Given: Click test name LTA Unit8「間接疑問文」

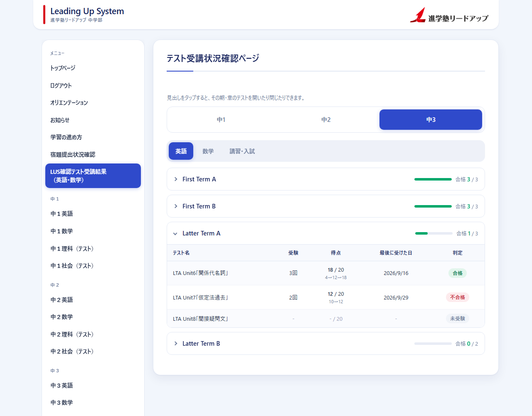Looking at the screenshot, I should 201,319.
